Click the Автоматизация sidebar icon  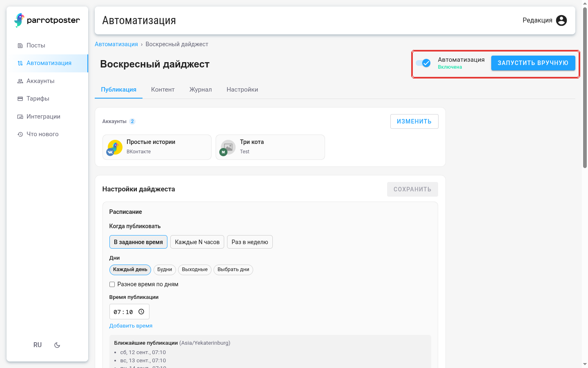pos(20,63)
